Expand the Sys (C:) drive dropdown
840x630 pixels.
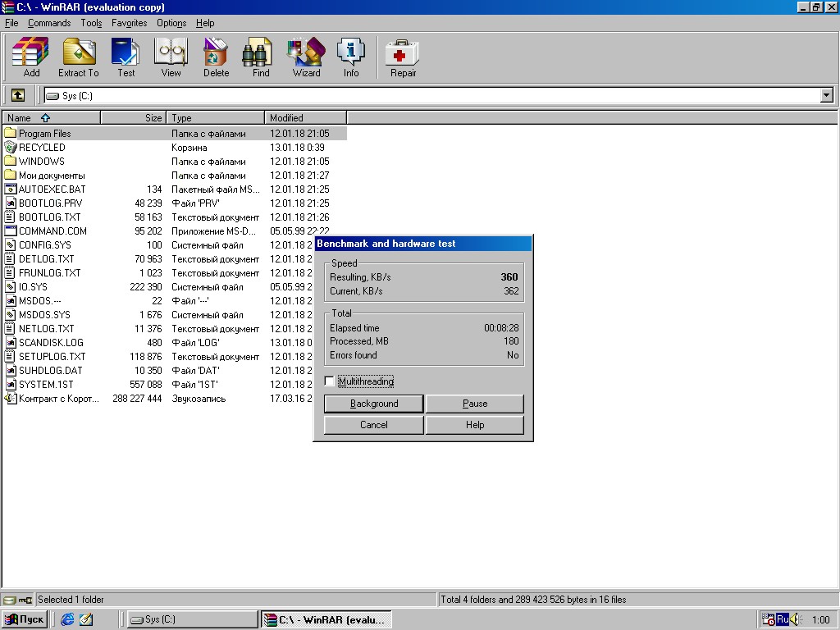[x=826, y=96]
